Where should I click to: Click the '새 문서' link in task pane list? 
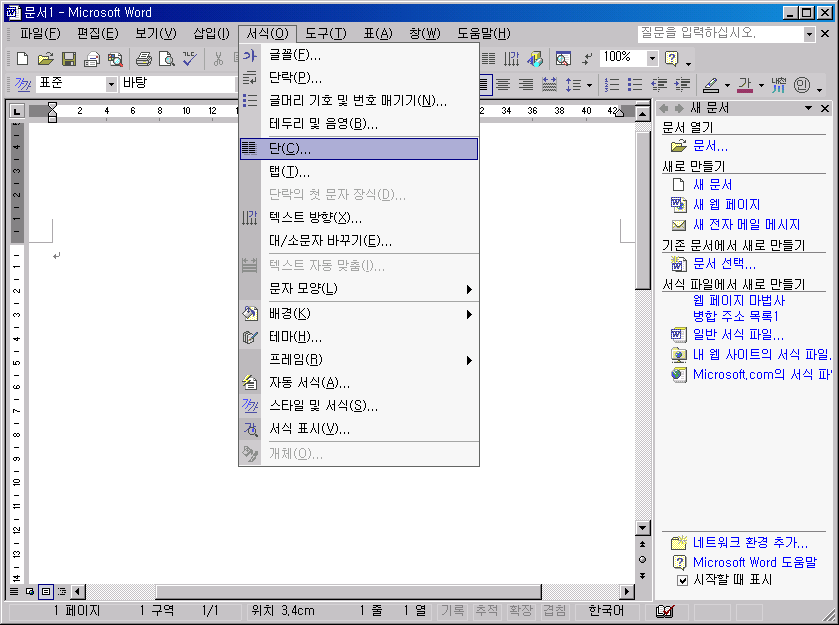712,185
